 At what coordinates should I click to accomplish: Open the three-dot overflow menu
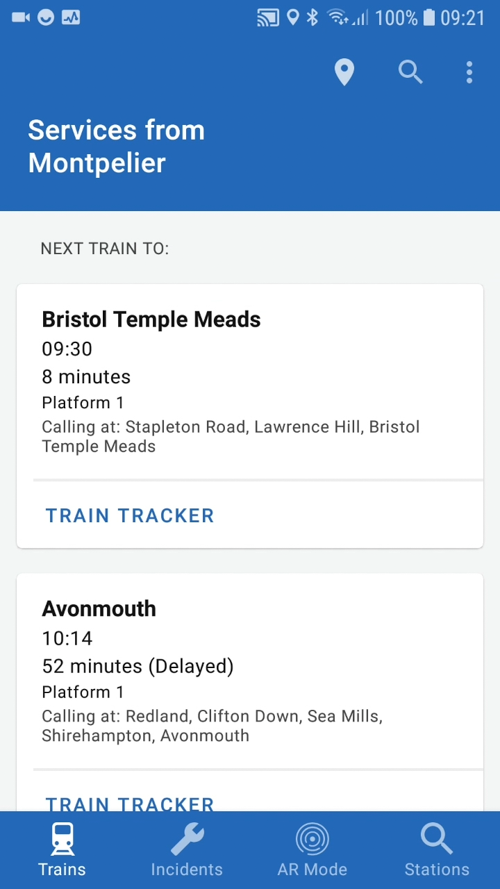click(469, 73)
